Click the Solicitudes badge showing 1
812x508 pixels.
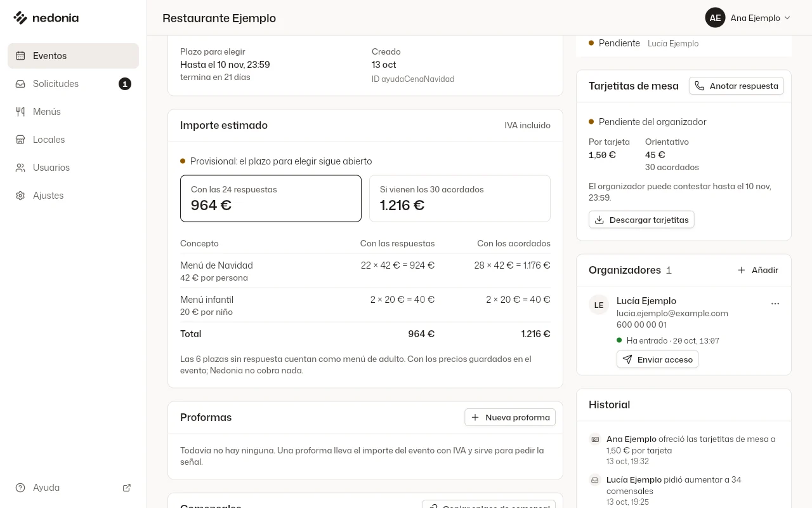coord(125,84)
